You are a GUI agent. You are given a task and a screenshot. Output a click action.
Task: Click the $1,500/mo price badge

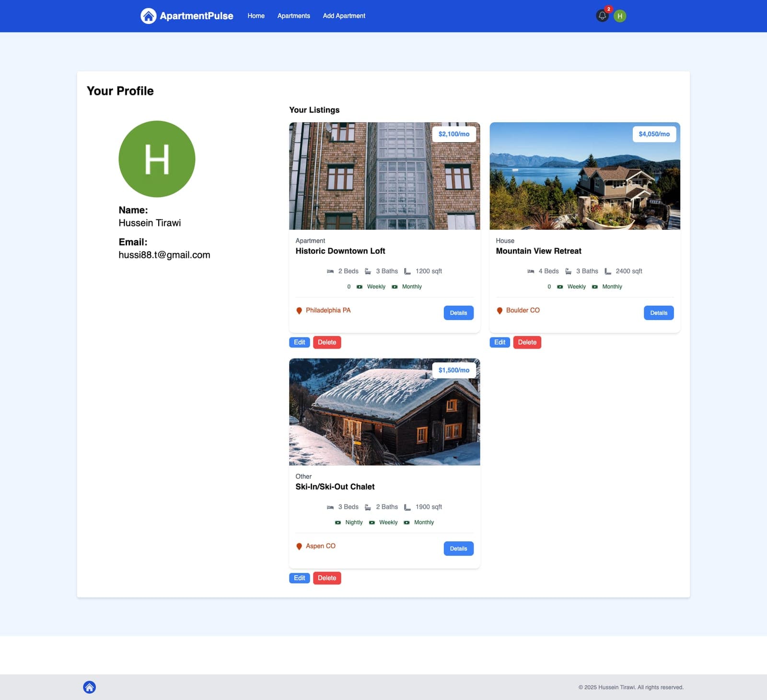pyautogui.click(x=454, y=370)
